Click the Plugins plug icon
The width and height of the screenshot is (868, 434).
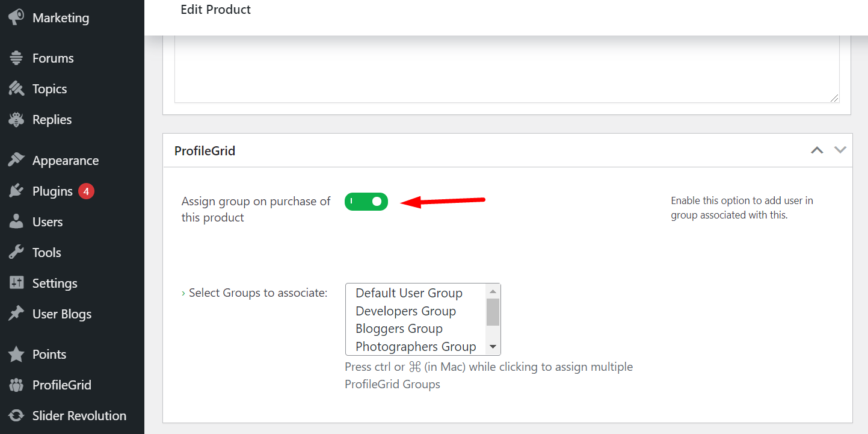point(17,191)
